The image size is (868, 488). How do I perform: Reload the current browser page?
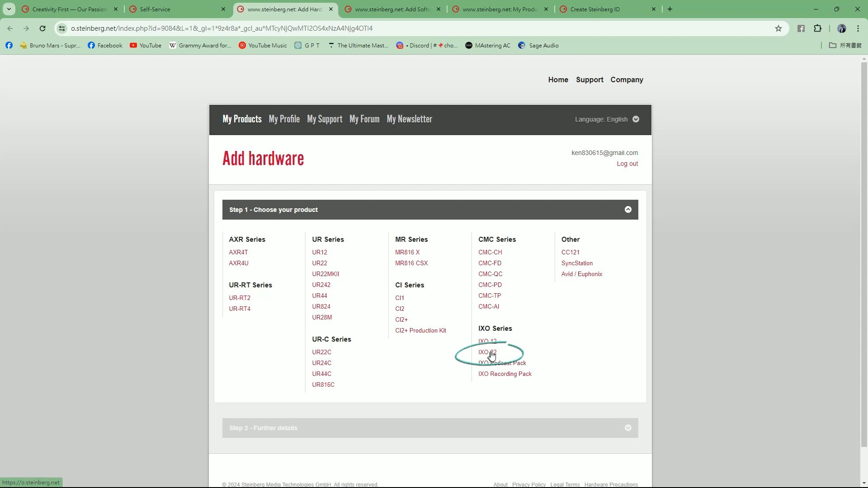[x=42, y=28]
